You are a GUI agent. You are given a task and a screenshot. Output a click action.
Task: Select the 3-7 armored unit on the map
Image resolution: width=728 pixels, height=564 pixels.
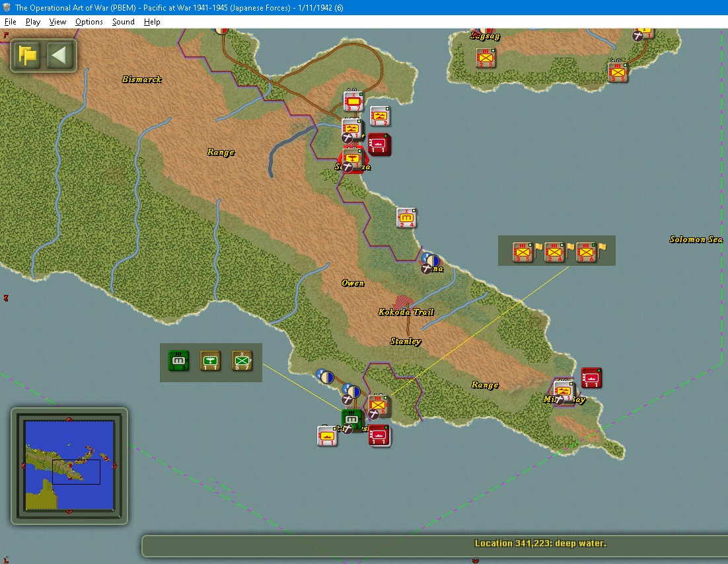point(353,102)
